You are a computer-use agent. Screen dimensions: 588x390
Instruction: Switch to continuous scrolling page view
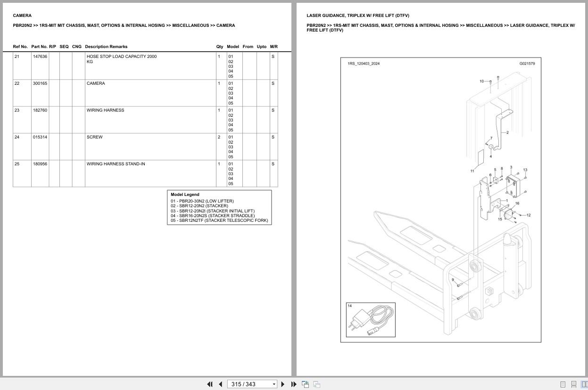coord(574,384)
